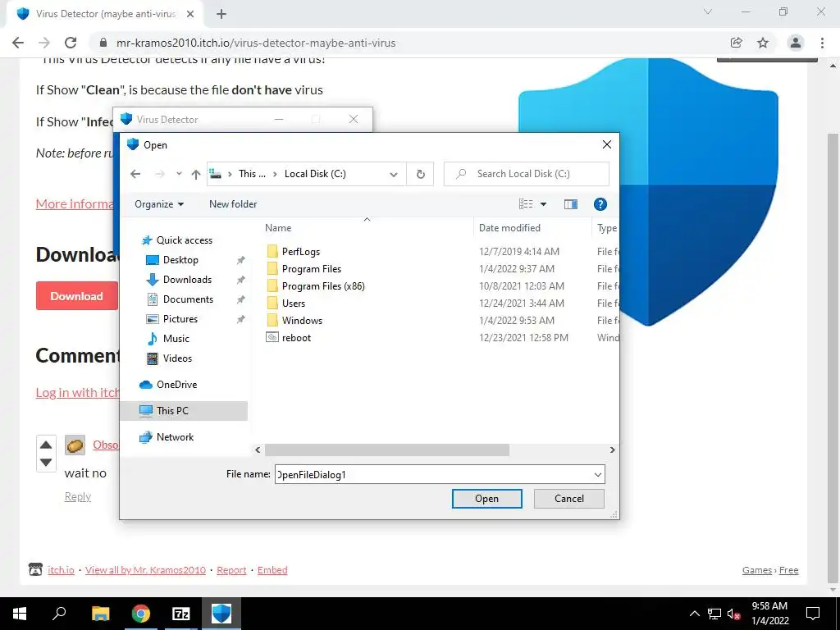Bookmark this page with star icon
Image resolution: width=840 pixels, height=630 pixels.
763,43
